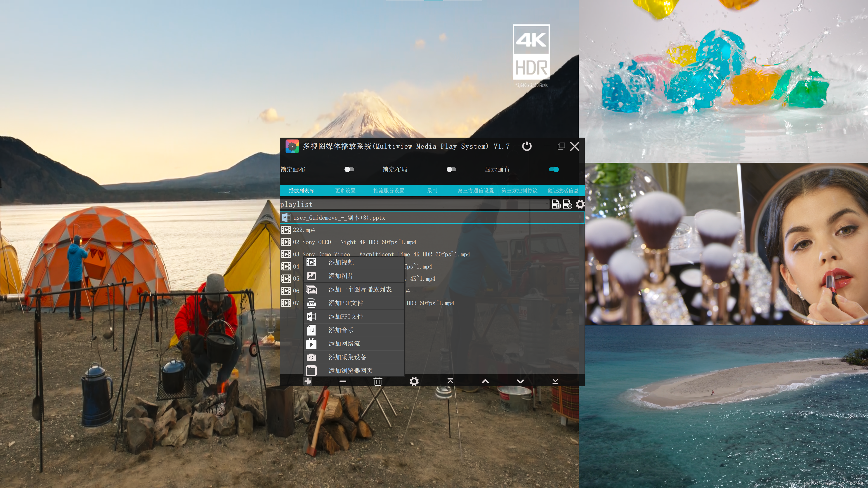Select 222.mp4 in the playlist
This screenshot has height=488, width=868.
click(304, 230)
